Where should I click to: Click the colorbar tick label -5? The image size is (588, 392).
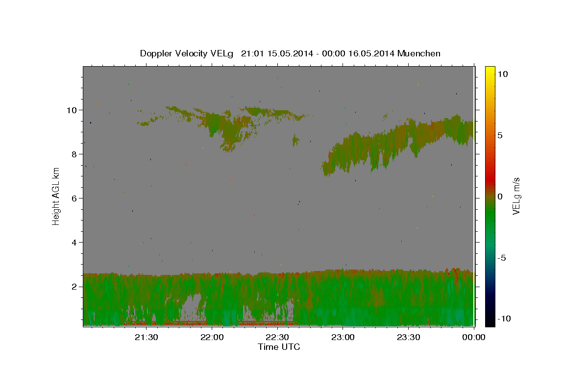[501, 258]
